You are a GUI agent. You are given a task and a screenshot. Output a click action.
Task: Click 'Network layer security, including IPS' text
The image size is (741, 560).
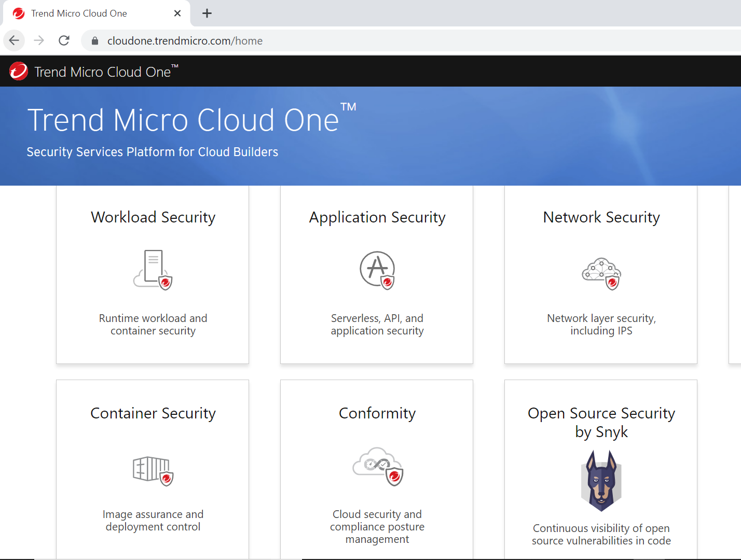click(601, 325)
